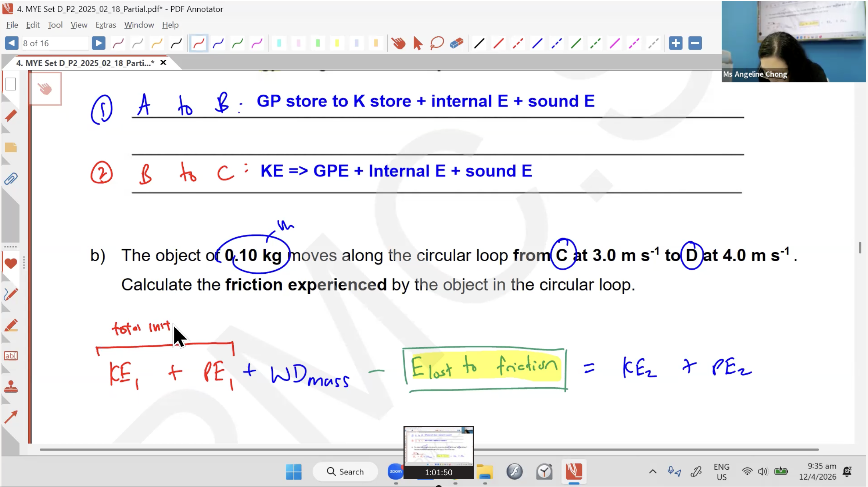Click the taskbar Search box
This screenshot has width=868, height=487.
[x=345, y=472]
